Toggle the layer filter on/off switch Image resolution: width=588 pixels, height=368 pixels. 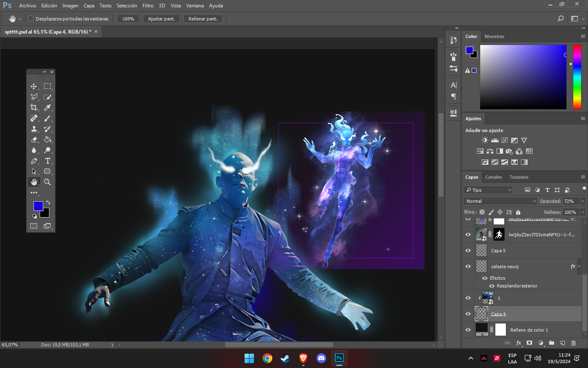coord(584,189)
